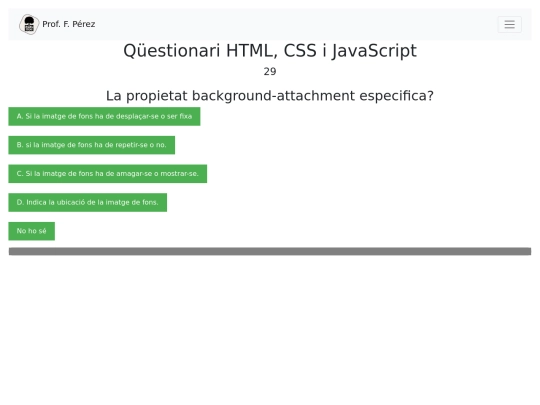540x405 pixels.
Task: Choose answer C about hiding or showing image
Action: [x=108, y=174]
